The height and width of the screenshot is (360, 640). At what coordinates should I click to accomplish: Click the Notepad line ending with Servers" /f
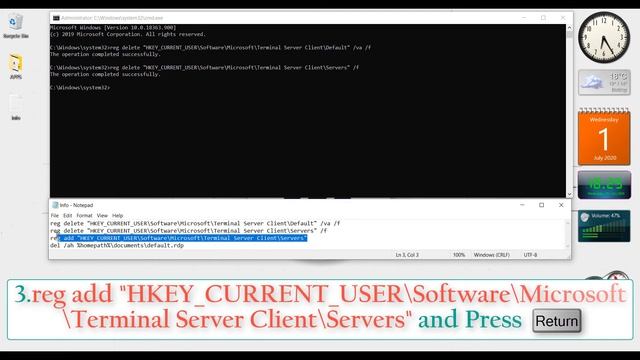[189, 231]
